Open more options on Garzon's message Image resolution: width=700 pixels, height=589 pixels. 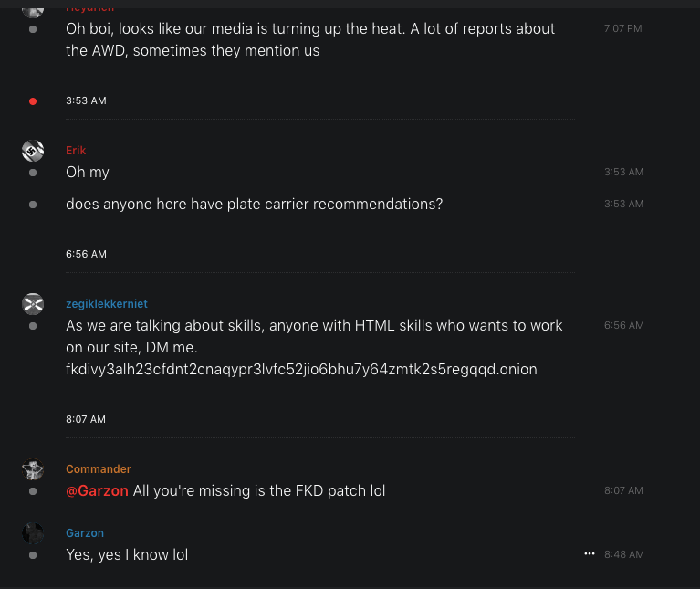[x=590, y=554]
